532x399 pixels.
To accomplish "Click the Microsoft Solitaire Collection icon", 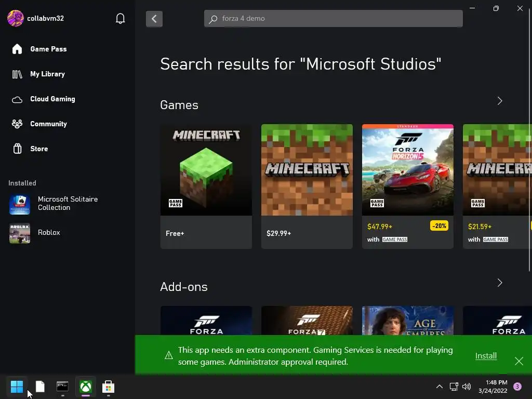I will [x=20, y=205].
